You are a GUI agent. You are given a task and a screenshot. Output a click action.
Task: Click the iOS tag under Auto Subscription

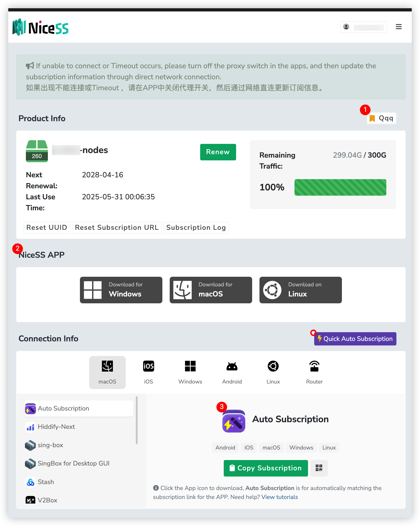(249, 448)
